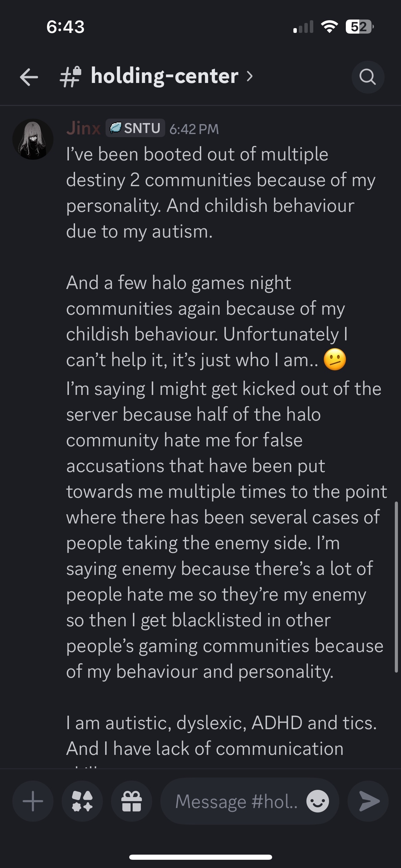Image resolution: width=401 pixels, height=868 pixels.
Task: Tap the battery indicator in status bar
Action: click(360, 27)
